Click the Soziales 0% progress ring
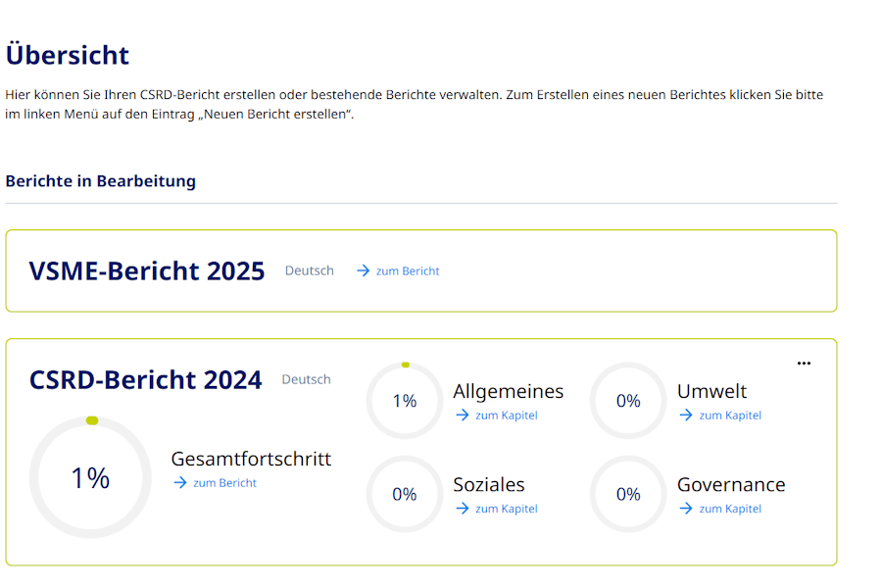 pyautogui.click(x=405, y=494)
